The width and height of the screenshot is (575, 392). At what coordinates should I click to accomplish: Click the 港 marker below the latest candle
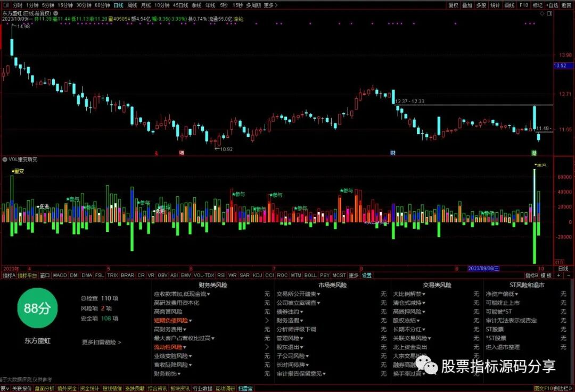tap(534, 153)
